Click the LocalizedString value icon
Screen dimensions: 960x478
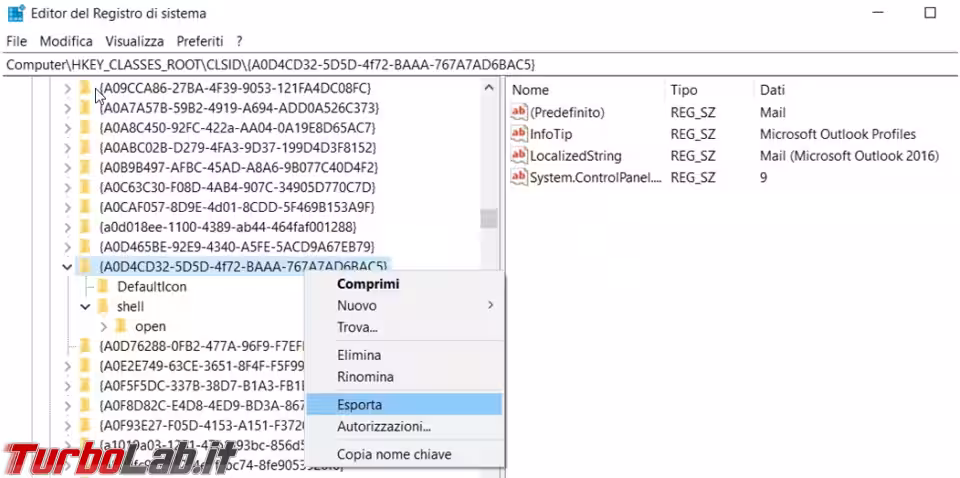pos(518,156)
